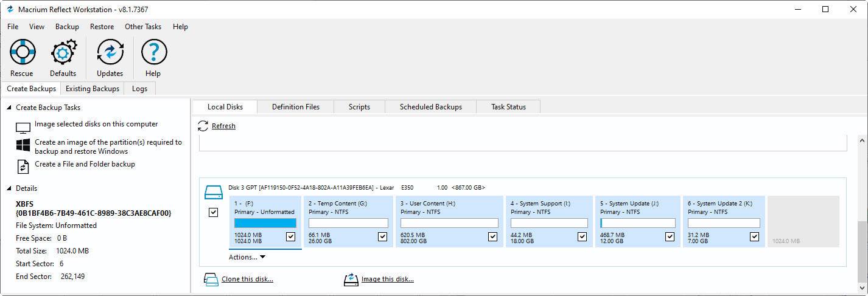The height and width of the screenshot is (296, 868).
Task: Open the Backup menu
Action: [67, 27]
